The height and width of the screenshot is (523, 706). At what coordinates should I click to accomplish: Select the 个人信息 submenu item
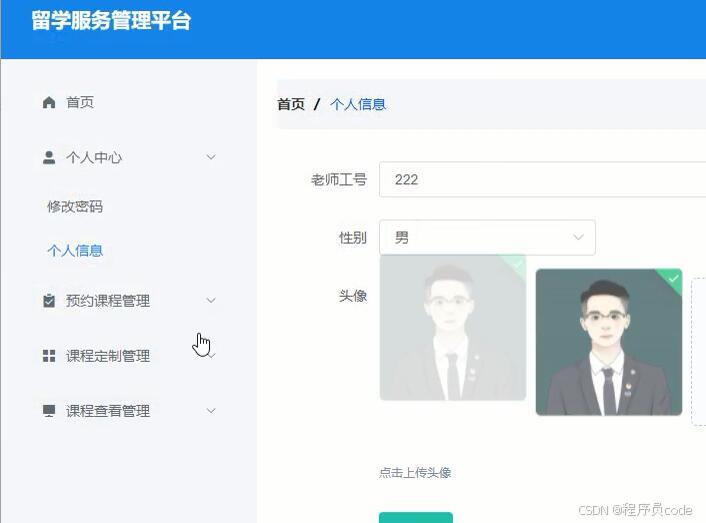click(75, 250)
